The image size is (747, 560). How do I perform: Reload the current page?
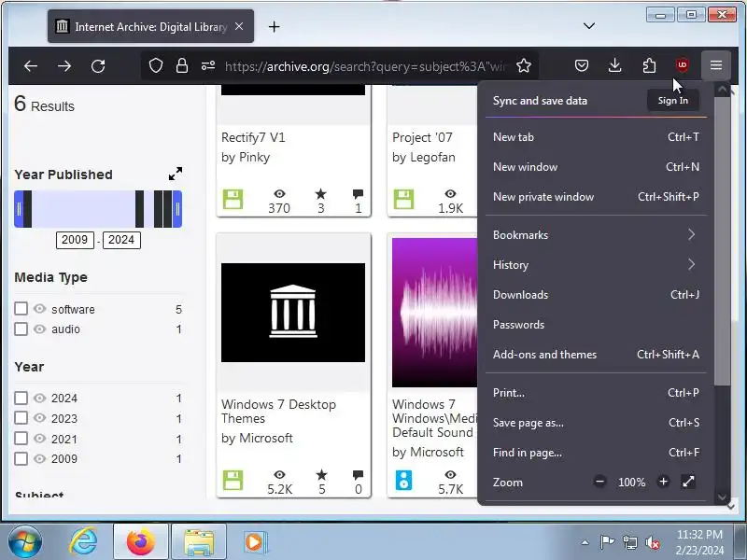tap(98, 65)
